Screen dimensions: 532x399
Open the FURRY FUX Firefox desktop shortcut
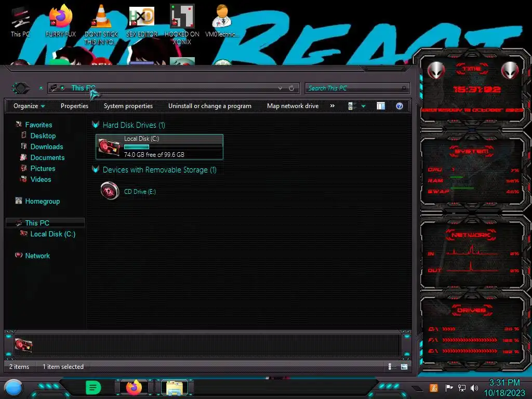61,21
